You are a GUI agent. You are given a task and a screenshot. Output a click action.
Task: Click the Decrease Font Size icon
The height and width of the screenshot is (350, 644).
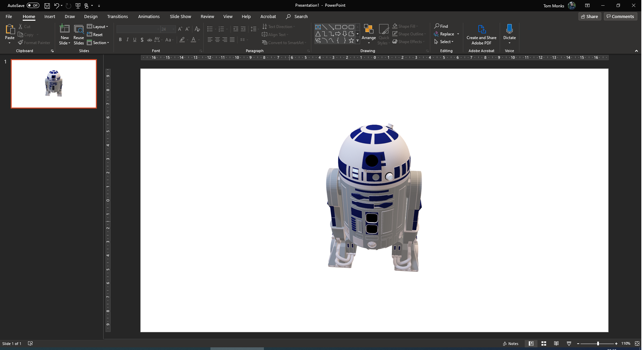[187, 29]
